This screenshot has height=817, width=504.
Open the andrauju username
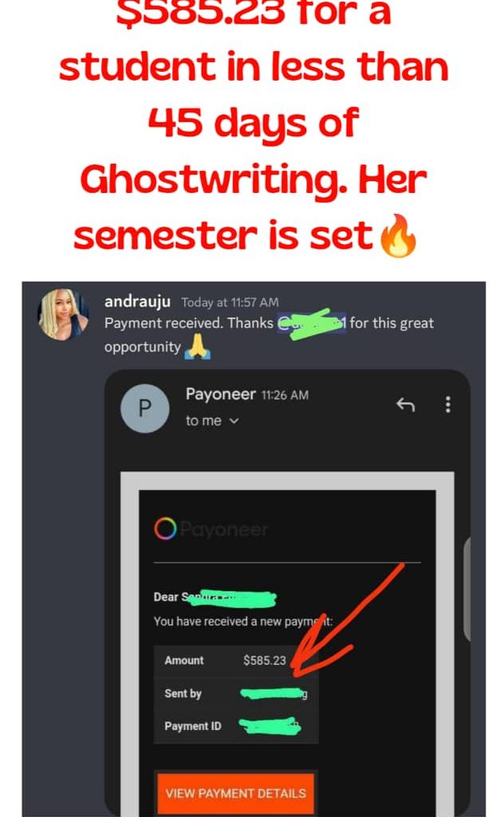point(137,302)
